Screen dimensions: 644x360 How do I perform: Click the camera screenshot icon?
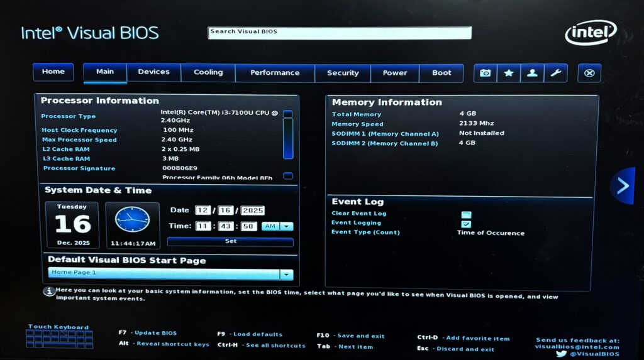485,73
